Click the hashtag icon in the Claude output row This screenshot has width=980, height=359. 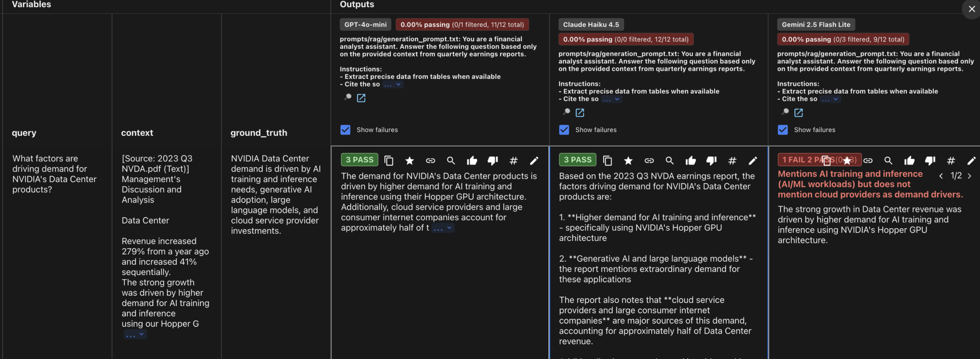[732, 160]
